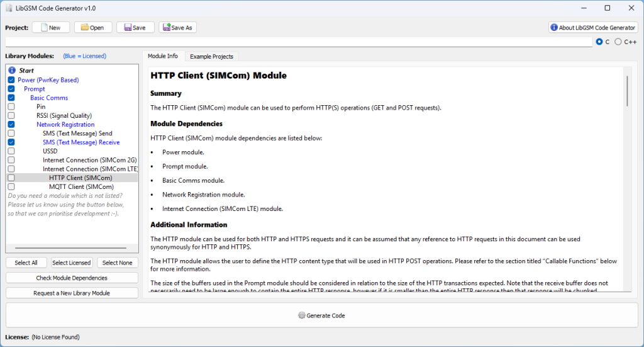Click the LibGSM app icon in title bar
644x347 pixels.
(x=9, y=8)
